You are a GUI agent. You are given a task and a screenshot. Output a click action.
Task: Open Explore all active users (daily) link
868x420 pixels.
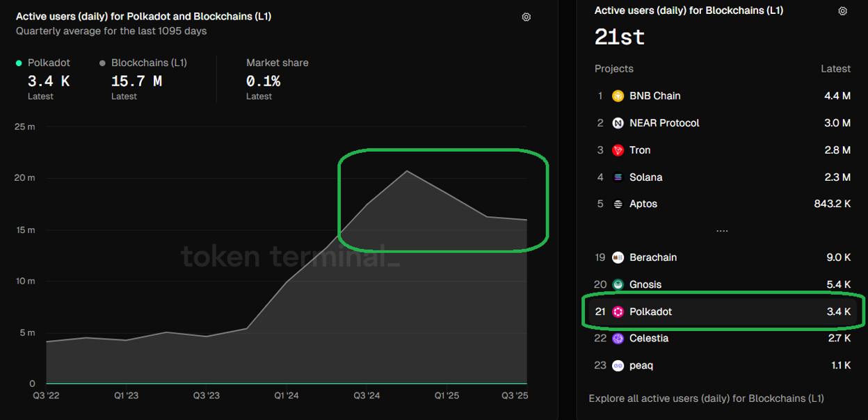(706, 398)
